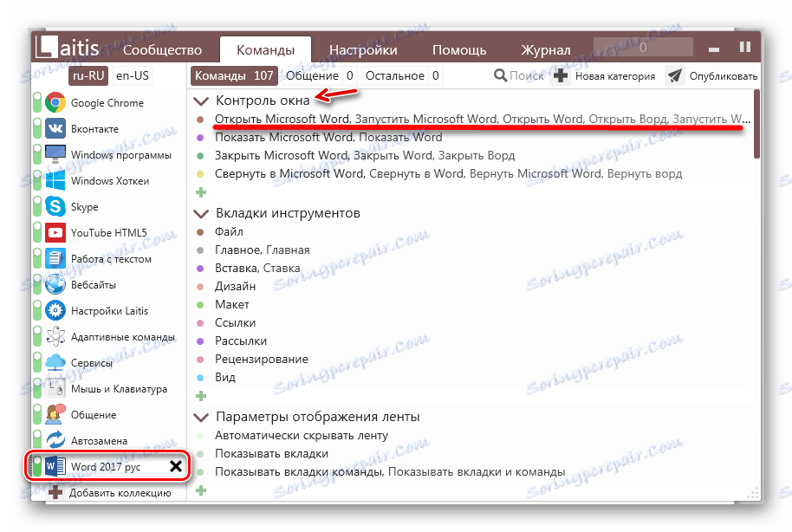This screenshot has width=792, height=532.
Task: Open the Сервисы cloud icon
Action: click(55, 363)
